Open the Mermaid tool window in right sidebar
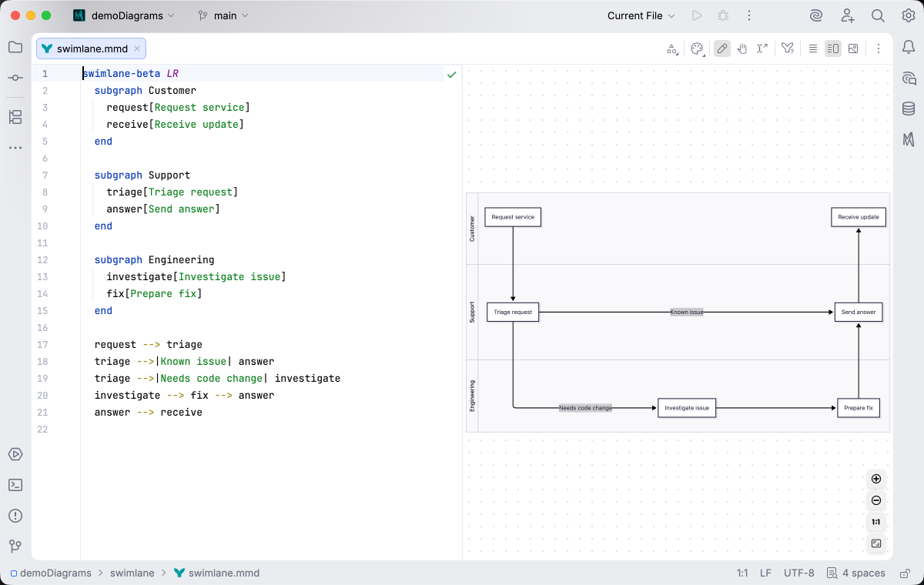 pyautogui.click(x=909, y=139)
